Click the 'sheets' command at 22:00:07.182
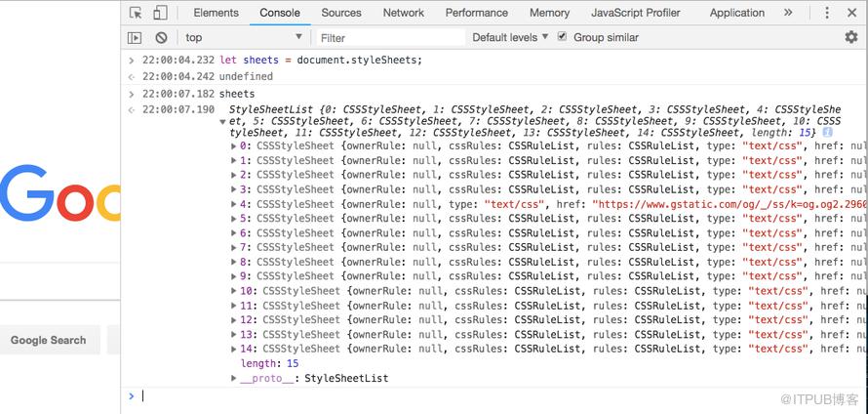Screen dimensions: 868x414 pos(237,94)
